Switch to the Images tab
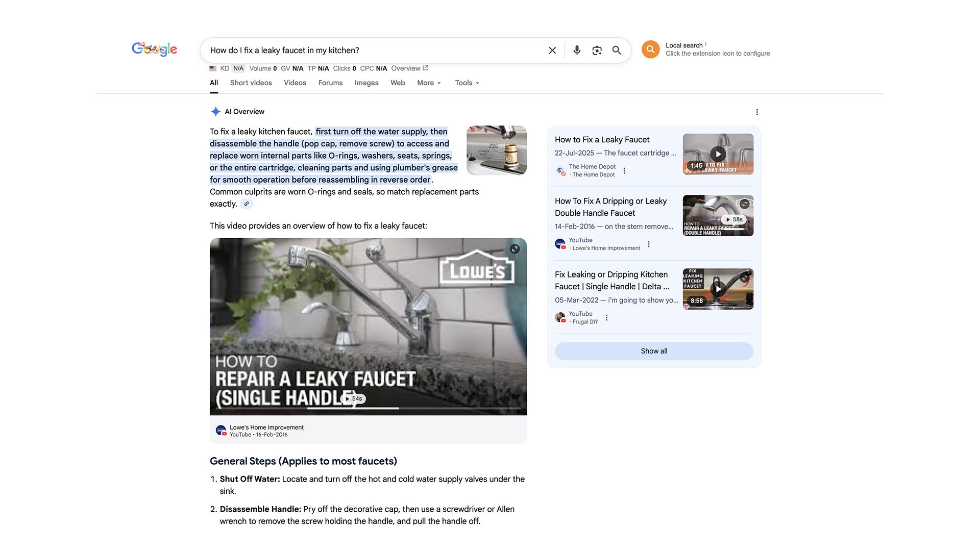980x551 pixels. 366,83
